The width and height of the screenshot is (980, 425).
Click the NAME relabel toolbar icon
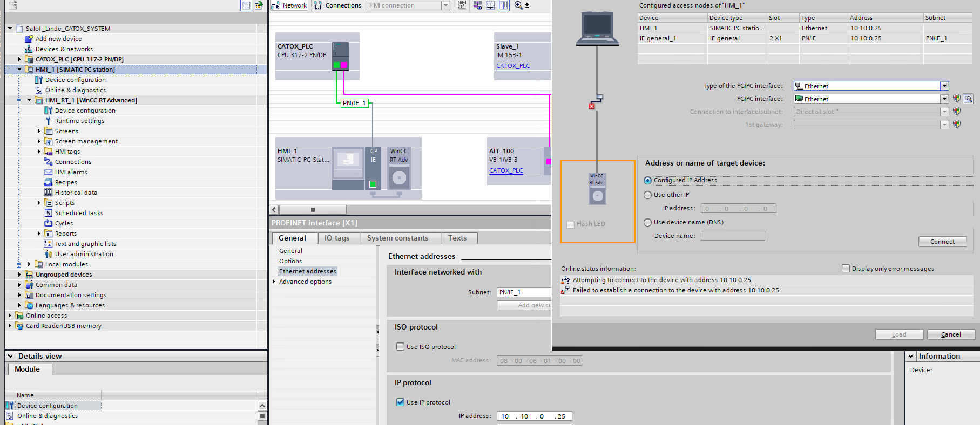click(462, 5)
